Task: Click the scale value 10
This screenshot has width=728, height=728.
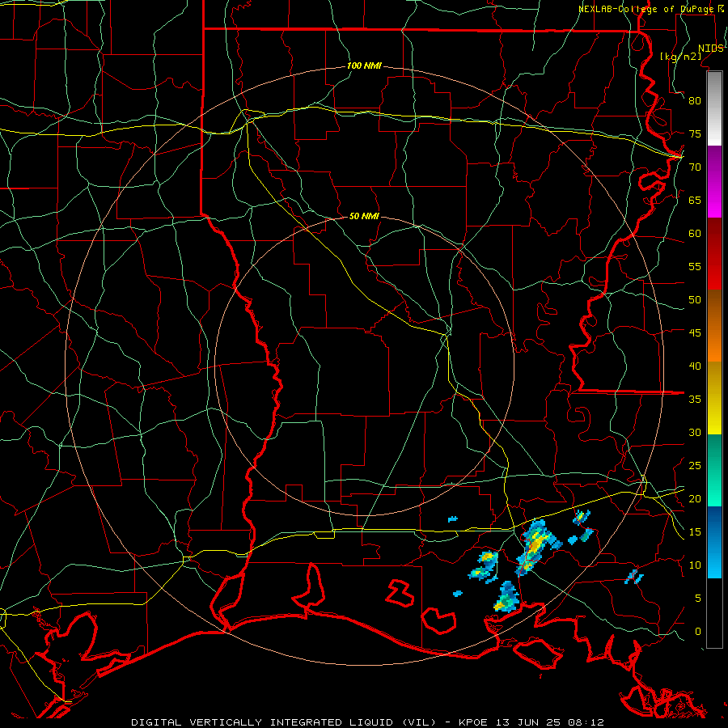Action: tap(695, 565)
